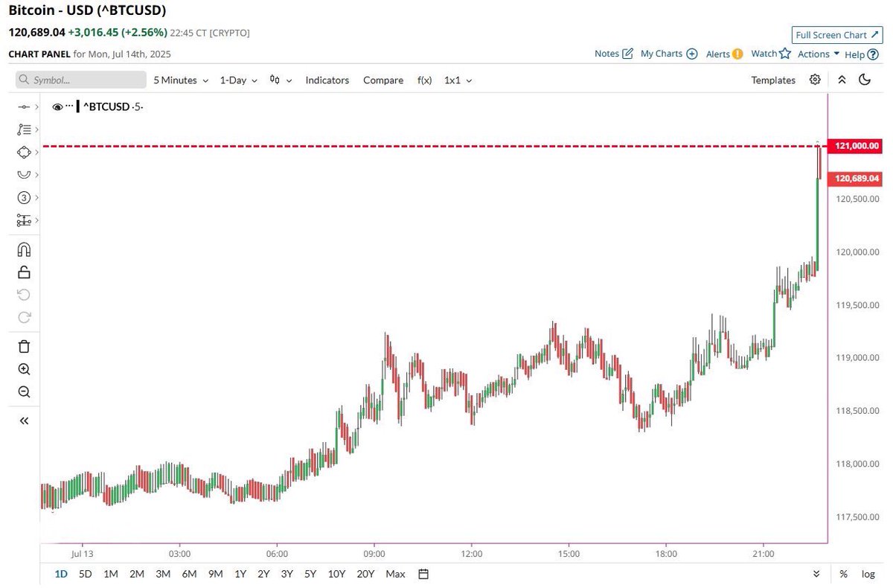Open the 5 Minutes interval dropdown
Image resolution: width=893 pixels, height=588 pixels.
pos(179,80)
